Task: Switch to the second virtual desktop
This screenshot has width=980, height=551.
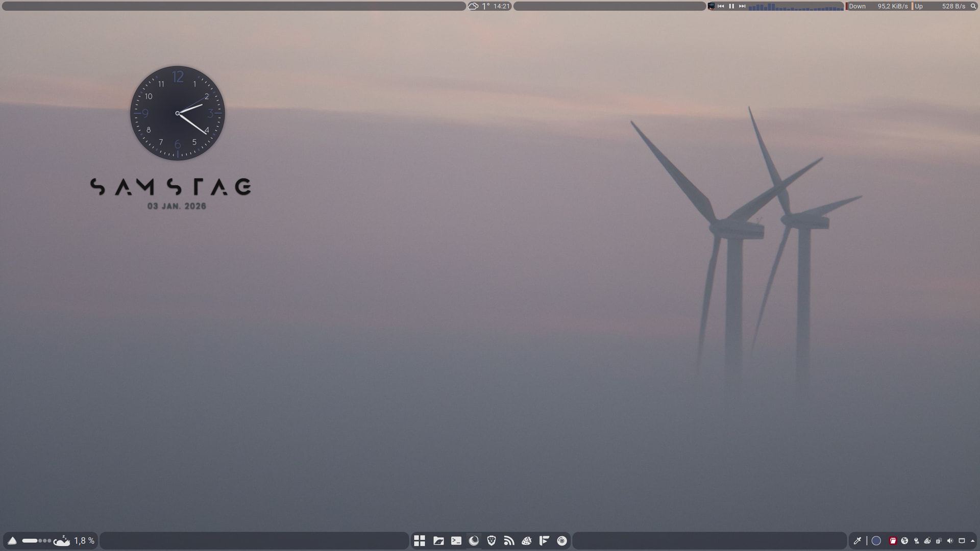Action: tap(40, 541)
